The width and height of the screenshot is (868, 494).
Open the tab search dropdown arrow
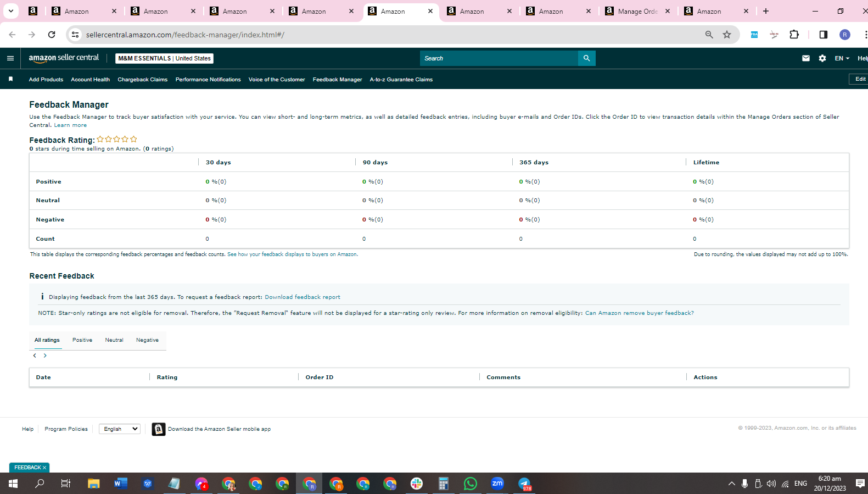click(x=10, y=11)
